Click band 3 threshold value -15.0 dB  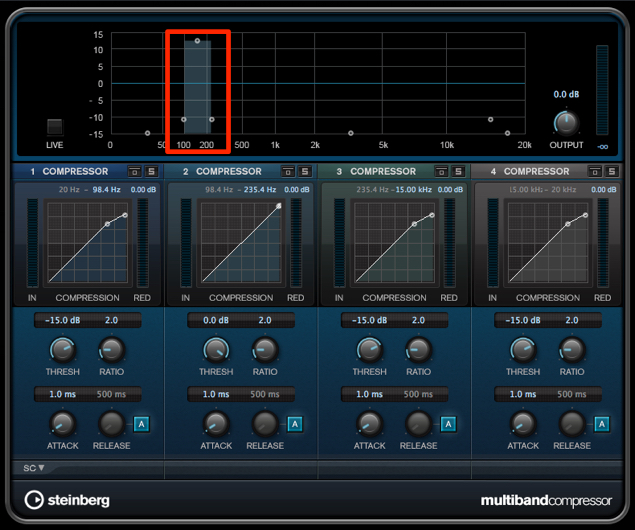pos(369,320)
